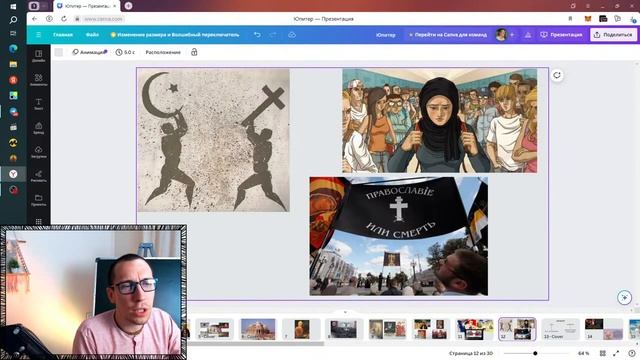Image resolution: width=640 pixels, height=360 pixels.
Task: Open Windows search from taskbar
Action: (13, 20)
